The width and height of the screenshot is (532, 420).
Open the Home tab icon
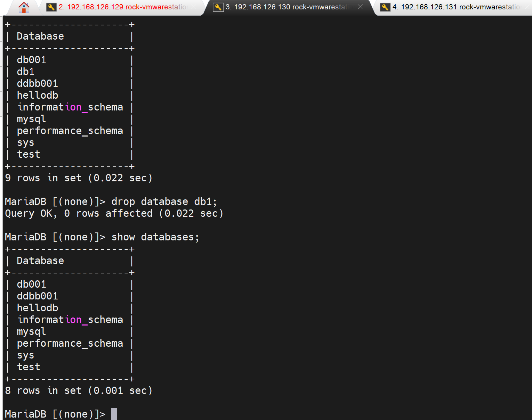coord(24,7)
